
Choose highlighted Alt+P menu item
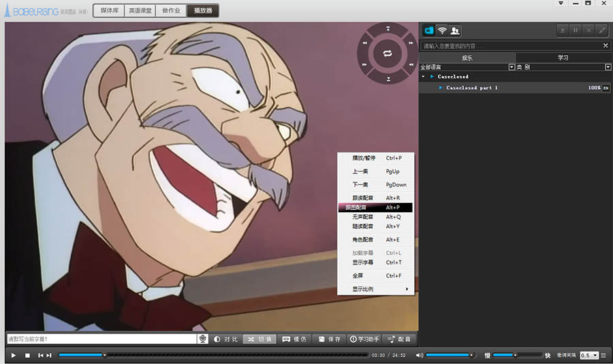[376, 208]
